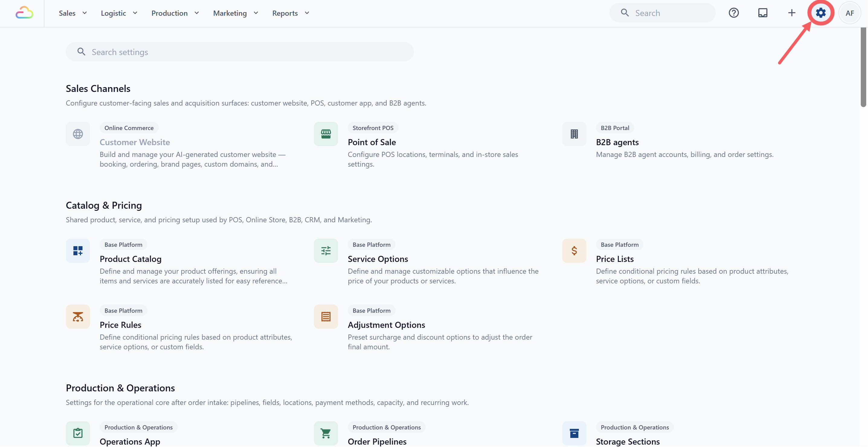Click the Adjustment Options receipt icon
The image size is (868, 447).
[326, 316]
